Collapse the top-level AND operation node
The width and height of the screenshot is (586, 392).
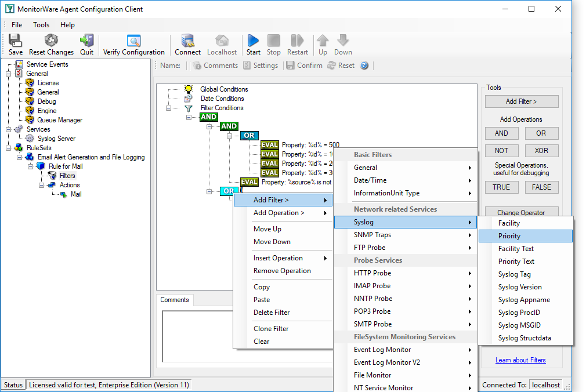click(x=189, y=117)
